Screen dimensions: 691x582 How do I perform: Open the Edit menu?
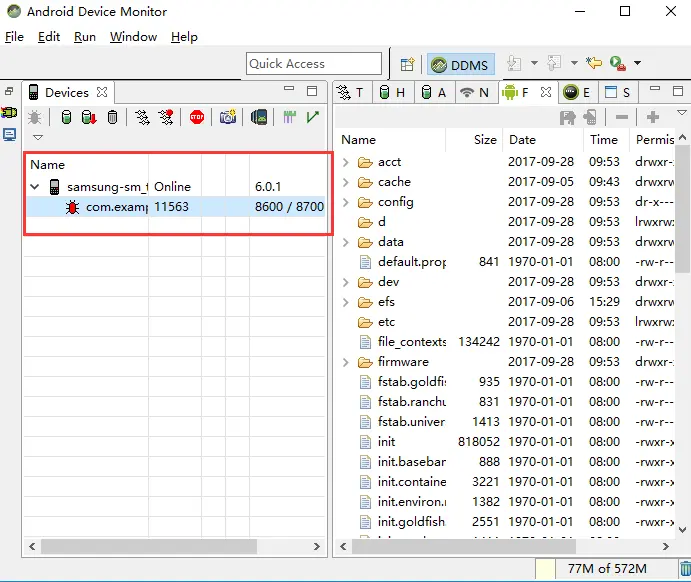click(48, 37)
